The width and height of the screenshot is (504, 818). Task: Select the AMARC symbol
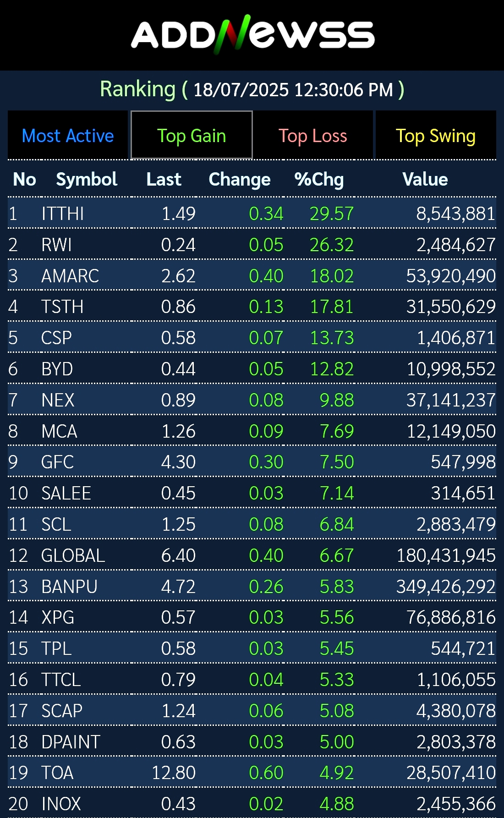point(70,276)
